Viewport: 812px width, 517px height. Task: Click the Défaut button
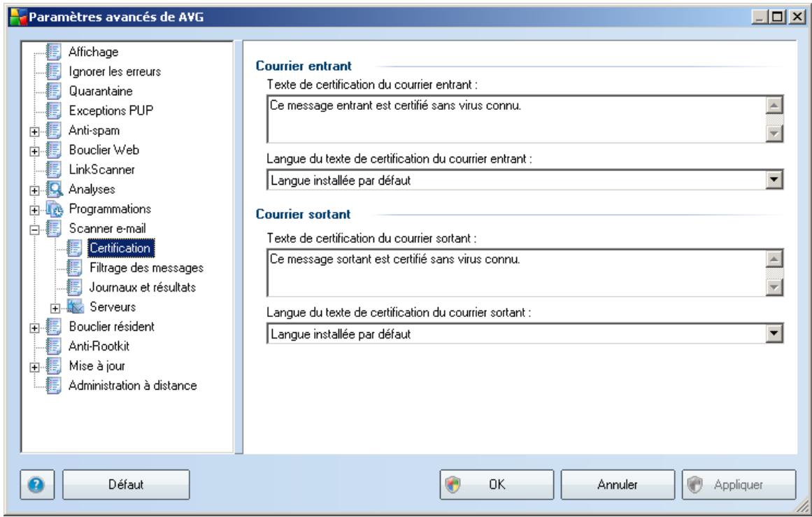126,485
